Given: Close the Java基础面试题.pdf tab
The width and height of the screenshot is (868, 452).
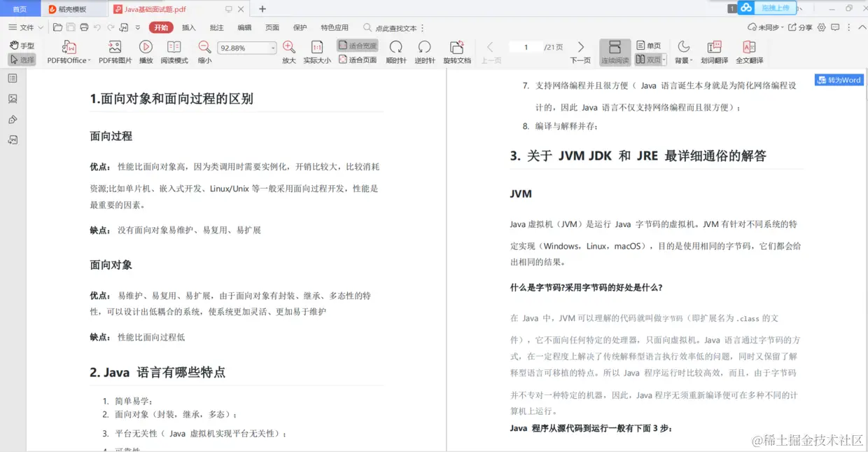Looking at the screenshot, I should 241,9.
